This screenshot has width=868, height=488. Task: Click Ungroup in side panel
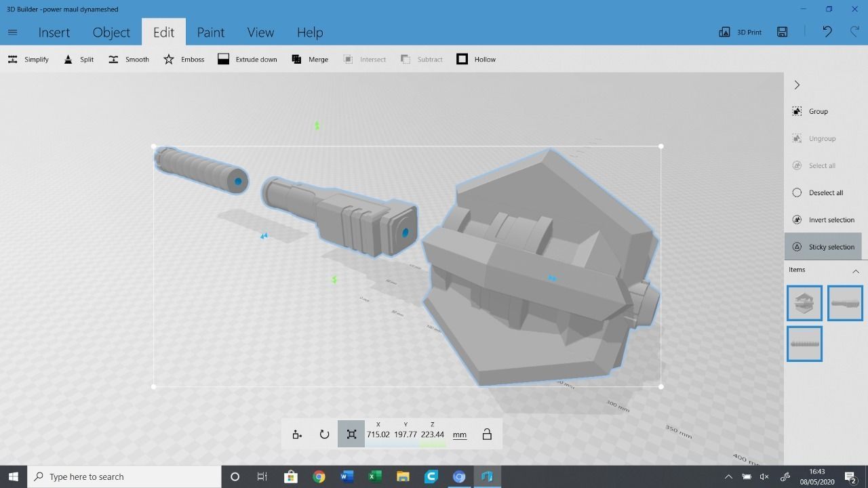[814, 138]
